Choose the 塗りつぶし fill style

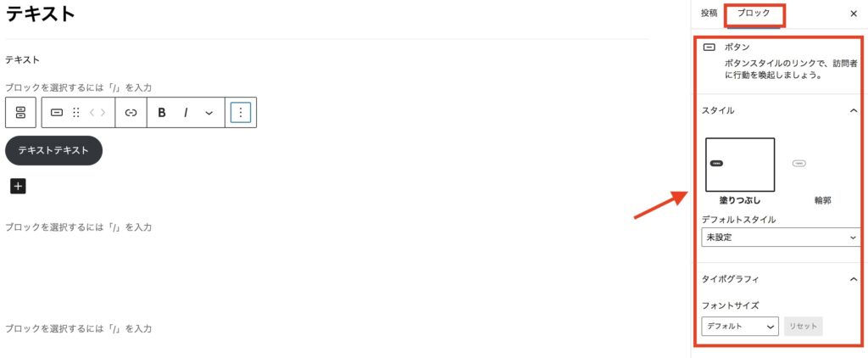tap(739, 165)
